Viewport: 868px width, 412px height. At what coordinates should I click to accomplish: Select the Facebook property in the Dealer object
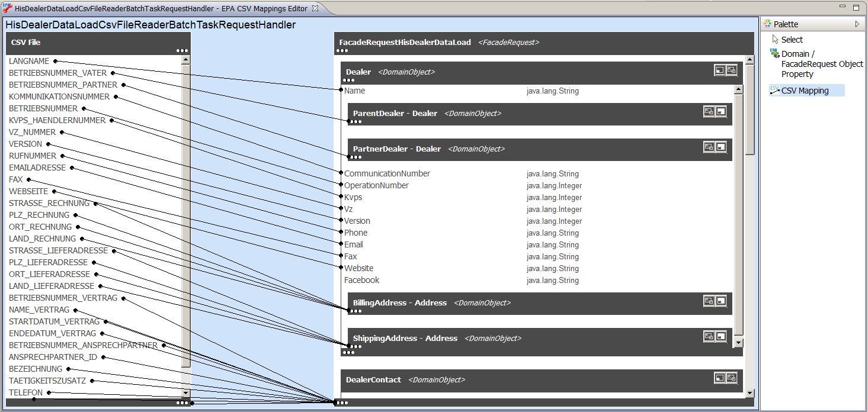coord(361,280)
